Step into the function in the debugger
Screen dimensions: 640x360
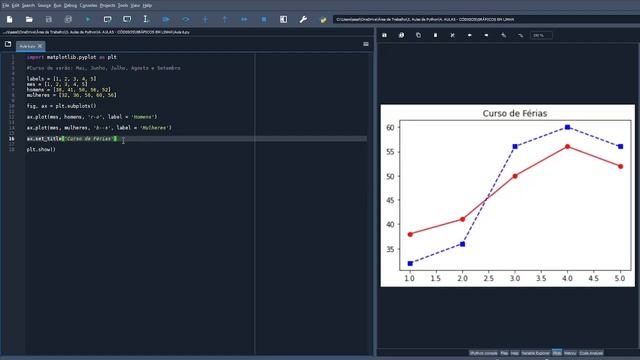pyautogui.click(x=205, y=19)
